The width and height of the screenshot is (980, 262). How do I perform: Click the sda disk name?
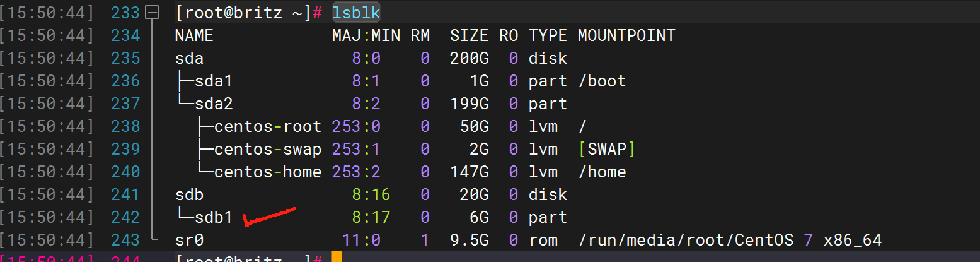click(189, 58)
